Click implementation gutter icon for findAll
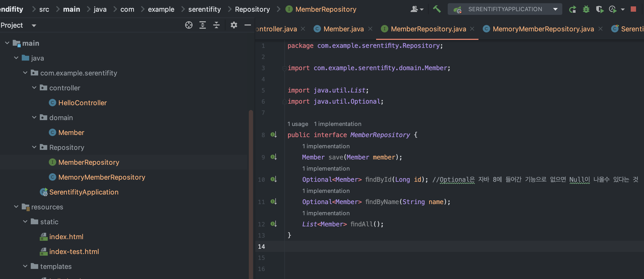Viewport: 644px width, 279px height. pos(273,224)
